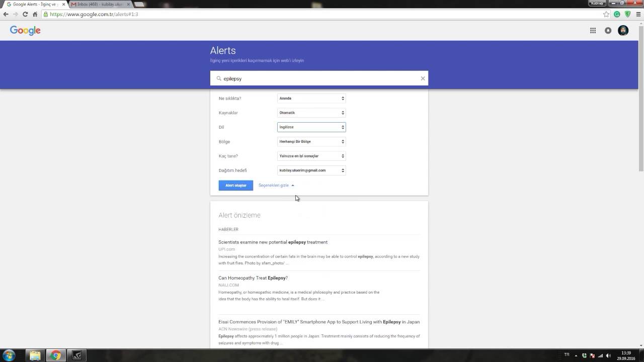This screenshot has height=362, width=644.
Task: Switch to Chrome in the taskbar
Action: pyautogui.click(x=56, y=355)
